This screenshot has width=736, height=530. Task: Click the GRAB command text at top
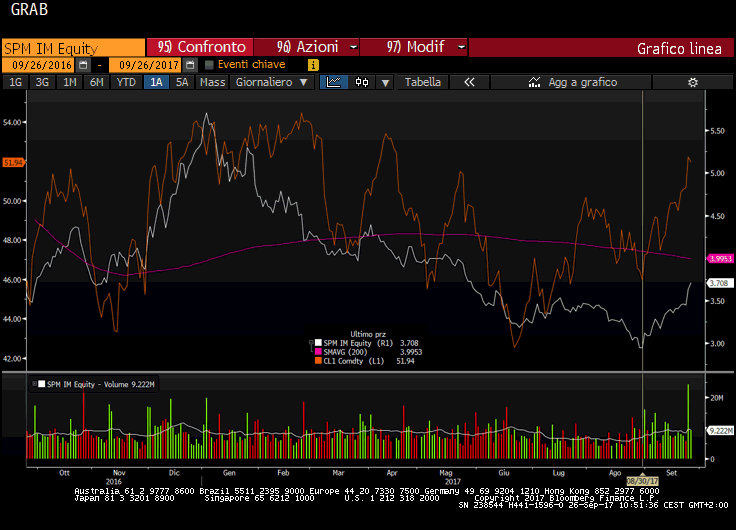pyautogui.click(x=29, y=9)
